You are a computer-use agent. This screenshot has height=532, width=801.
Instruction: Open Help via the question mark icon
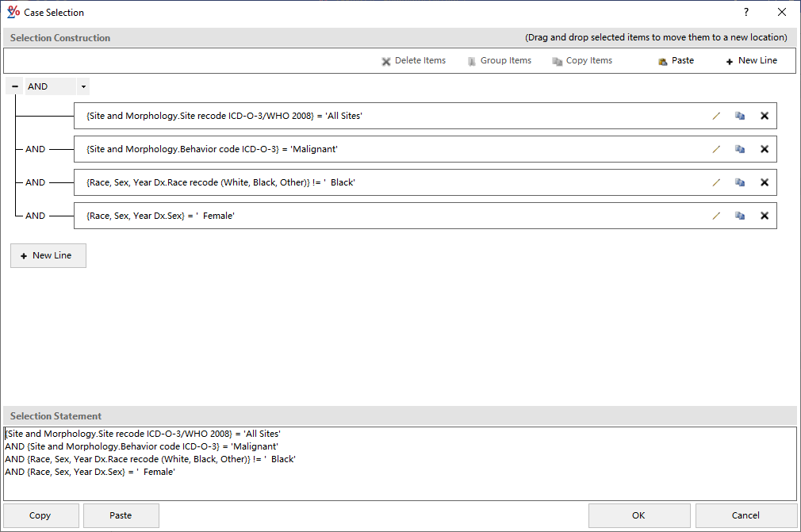click(744, 12)
